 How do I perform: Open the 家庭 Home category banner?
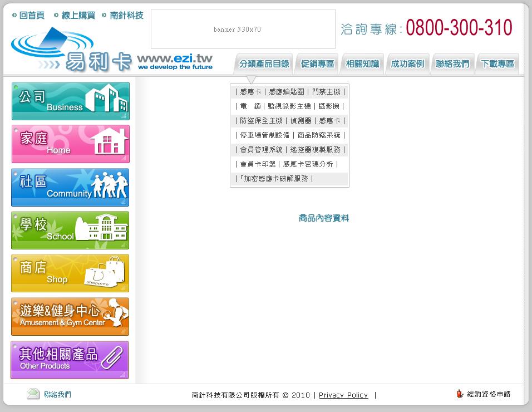(x=71, y=144)
